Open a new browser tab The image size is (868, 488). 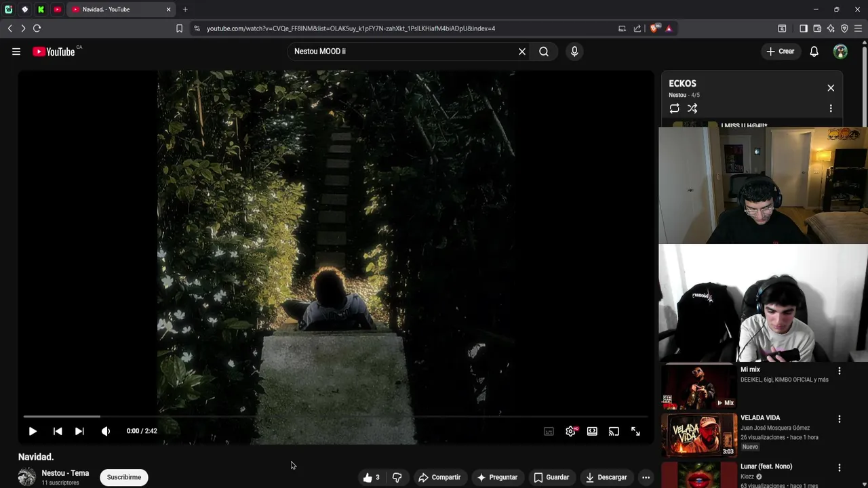(x=185, y=9)
